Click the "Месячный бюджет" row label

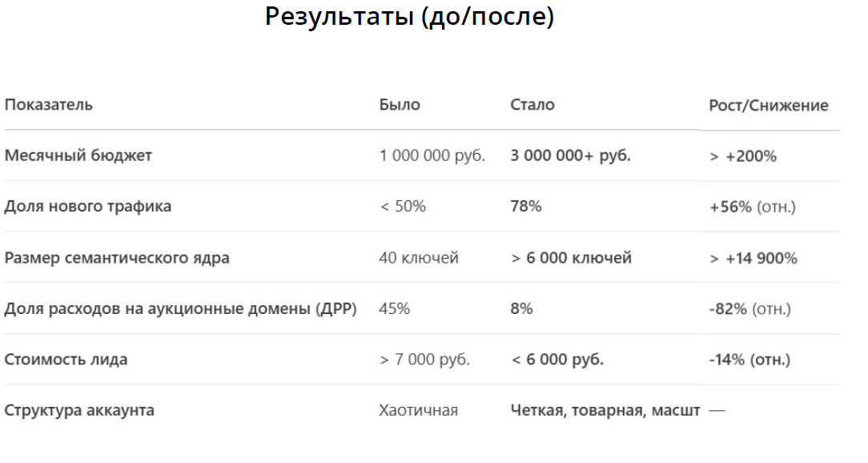(78, 155)
